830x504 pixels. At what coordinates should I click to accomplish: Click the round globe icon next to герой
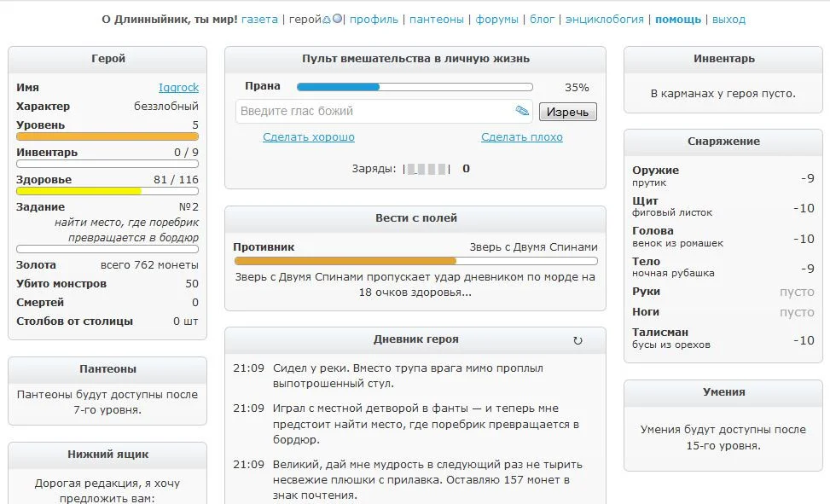click(338, 19)
